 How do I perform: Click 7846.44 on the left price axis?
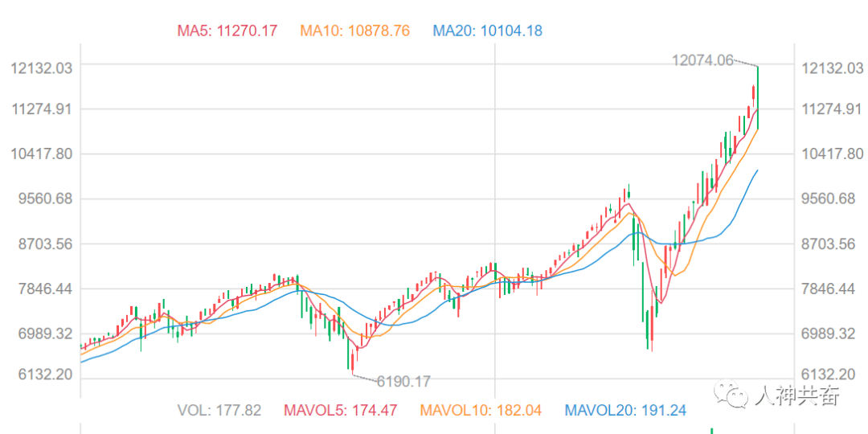pyautogui.click(x=42, y=289)
